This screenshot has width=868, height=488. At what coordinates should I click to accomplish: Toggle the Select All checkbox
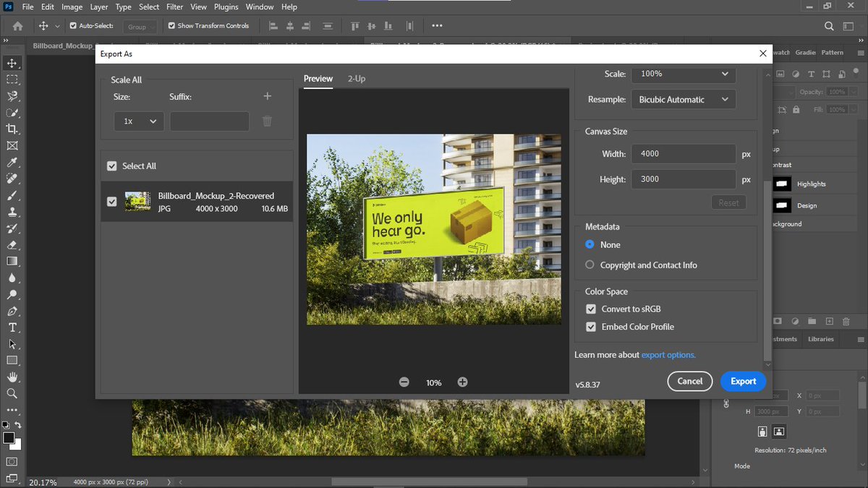[111, 166]
